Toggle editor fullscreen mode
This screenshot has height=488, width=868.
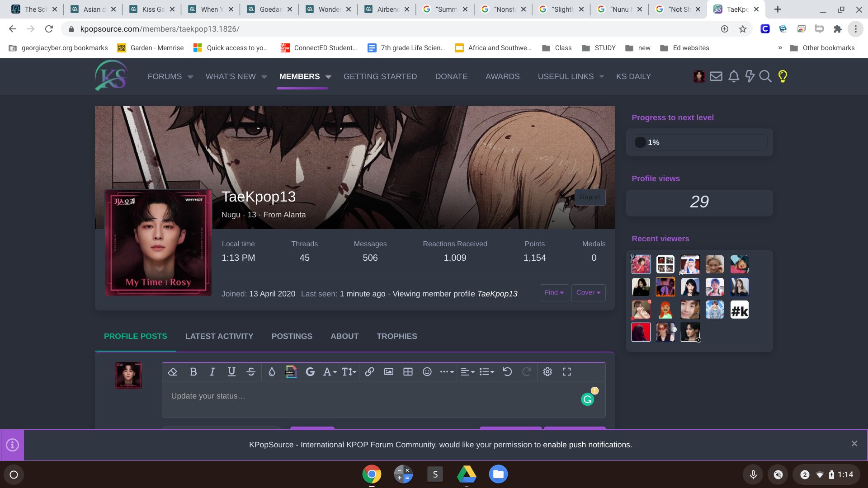pos(567,372)
